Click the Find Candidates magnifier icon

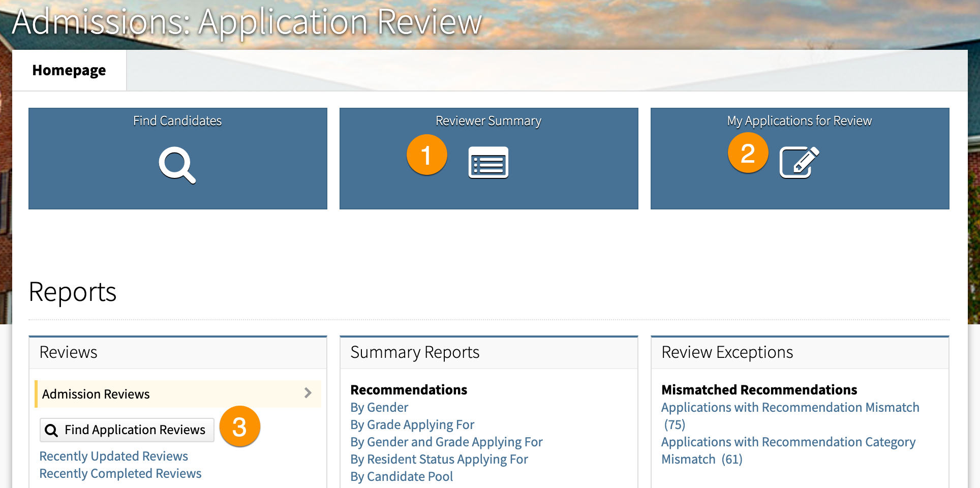[x=177, y=166]
